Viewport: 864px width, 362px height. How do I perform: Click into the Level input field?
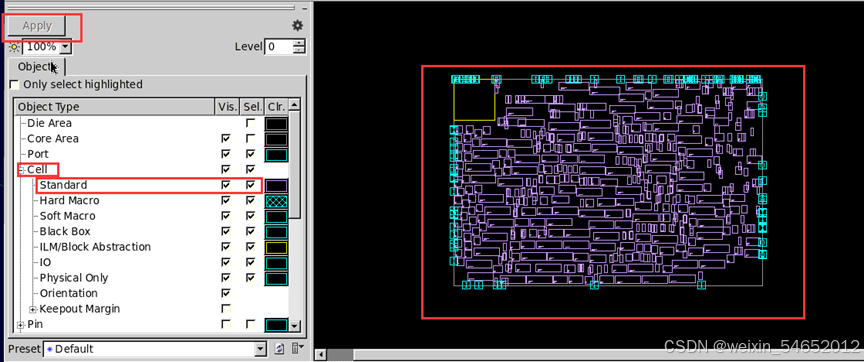click(279, 47)
